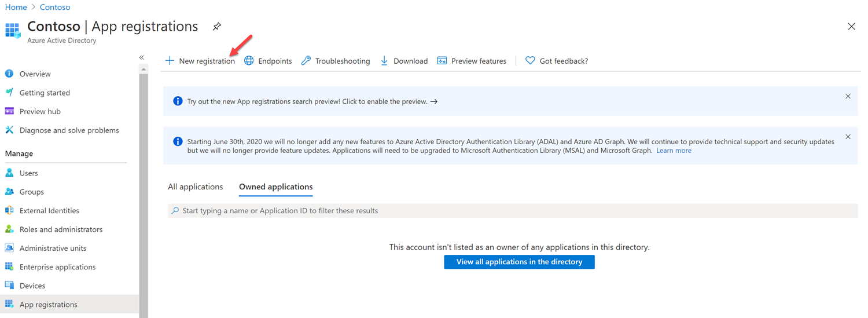This screenshot has width=868, height=318.
Task: Click the Troubleshooting toolbar label
Action: click(343, 61)
